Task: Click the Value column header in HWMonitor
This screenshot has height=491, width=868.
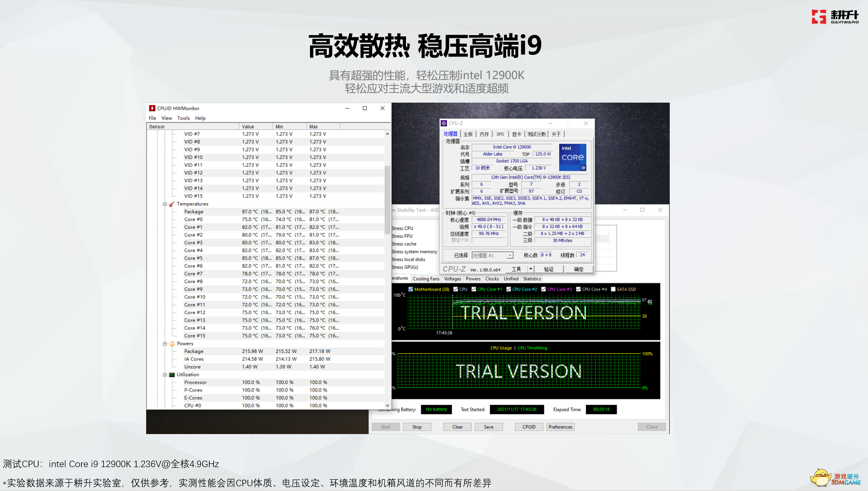Action: [x=256, y=127]
